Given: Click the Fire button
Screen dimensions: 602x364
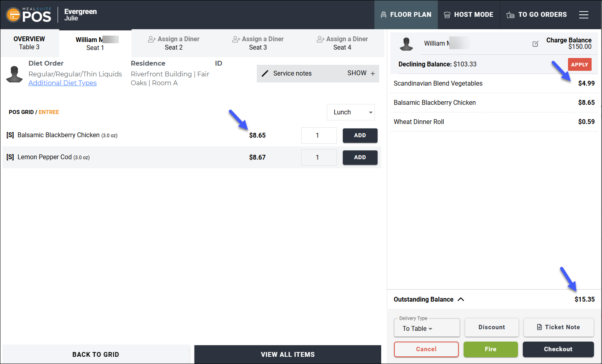Looking at the screenshot, I should [x=490, y=349].
